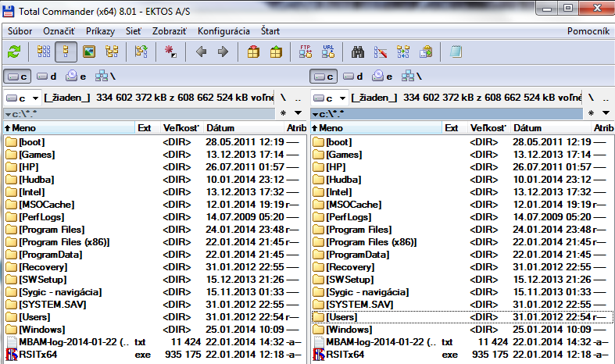Open the Príkazy menu

click(100, 31)
